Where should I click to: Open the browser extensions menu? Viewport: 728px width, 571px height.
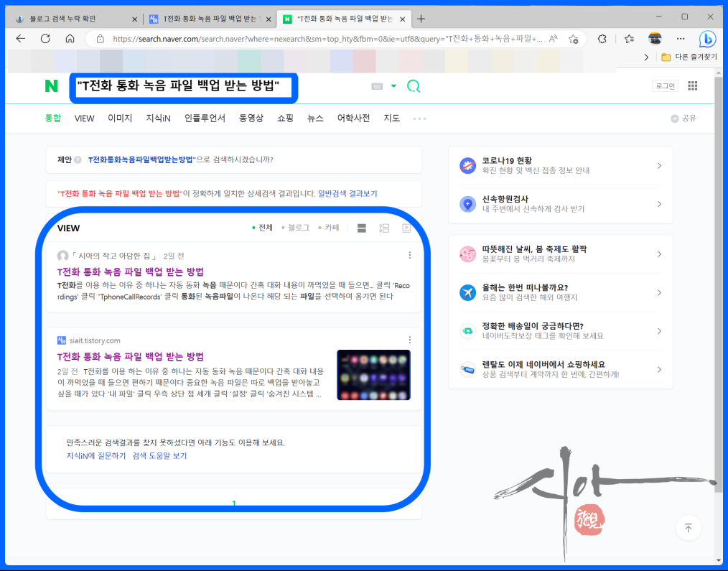(x=602, y=39)
